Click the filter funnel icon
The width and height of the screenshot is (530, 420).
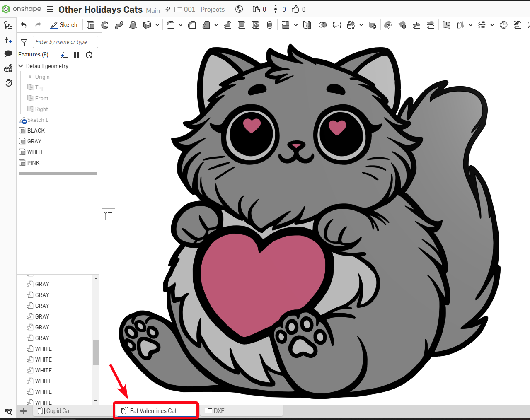[24, 42]
